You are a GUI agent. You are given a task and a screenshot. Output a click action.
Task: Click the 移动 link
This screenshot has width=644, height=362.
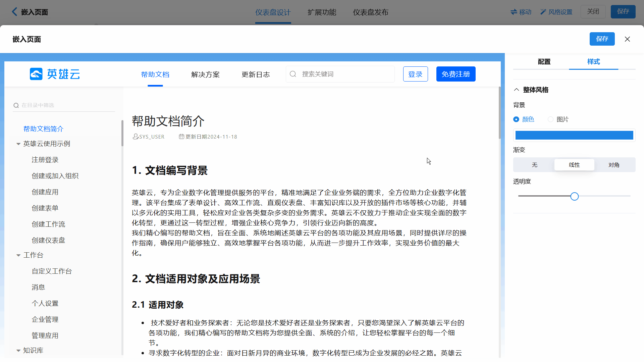pos(525,12)
